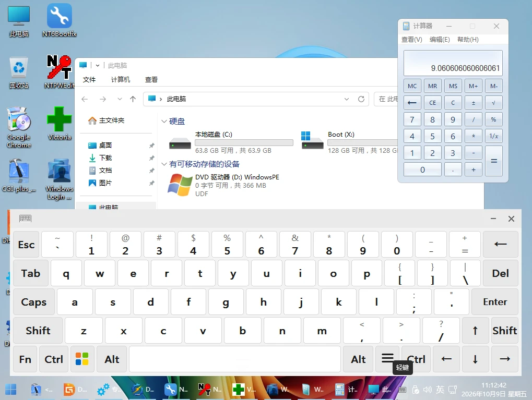
Task: Toggle the left Shift key
Action: [x=38, y=331]
